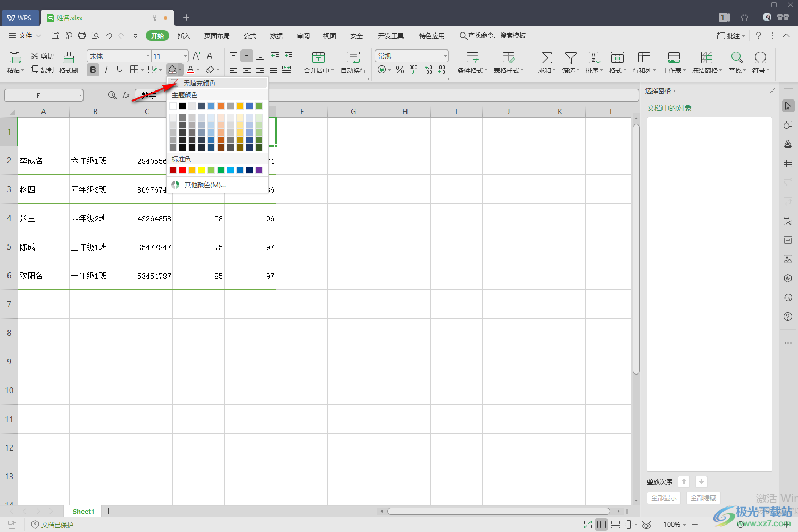Image resolution: width=798 pixels, height=532 pixels.
Task: Click the Find (查找) magnifier icon
Action: pyautogui.click(x=737, y=57)
